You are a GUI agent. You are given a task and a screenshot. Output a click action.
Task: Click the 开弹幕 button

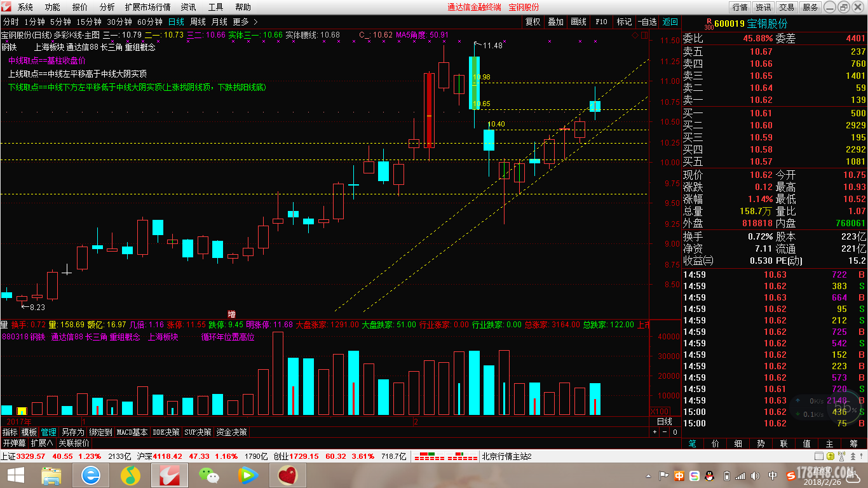pos(14,443)
